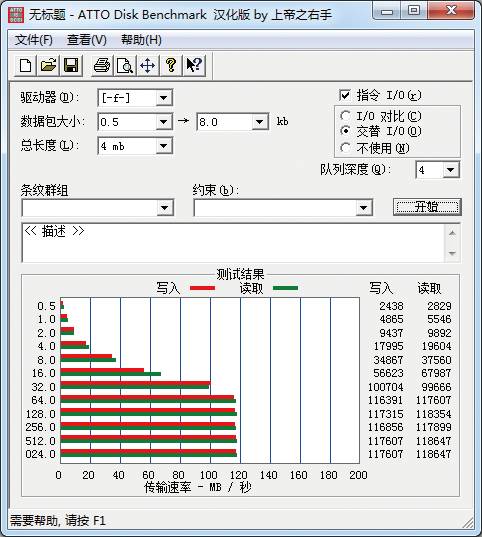Image resolution: width=482 pixels, height=537 pixels.
Task: Print results with the printer icon
Action: point(102,65)
